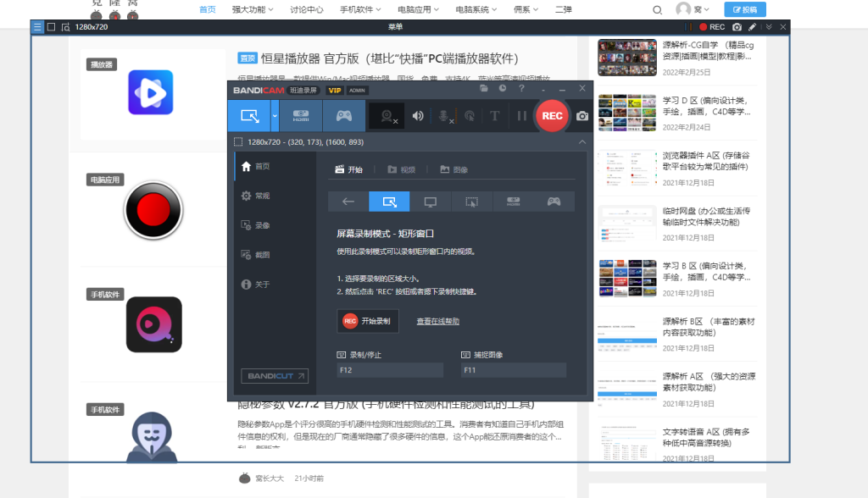Click the blue play app thumbnail
Screen dimensions: 868x498
click(151, 92)
